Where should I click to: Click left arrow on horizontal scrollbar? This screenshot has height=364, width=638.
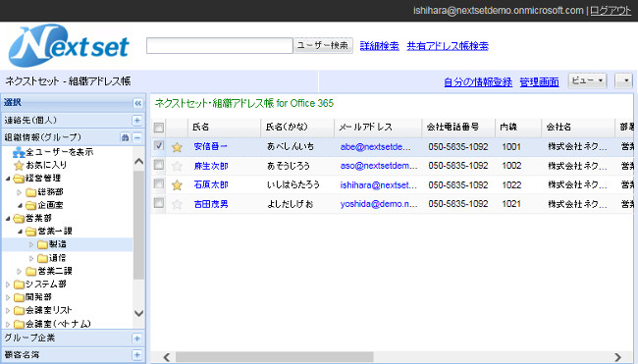(x=167, y=357)
